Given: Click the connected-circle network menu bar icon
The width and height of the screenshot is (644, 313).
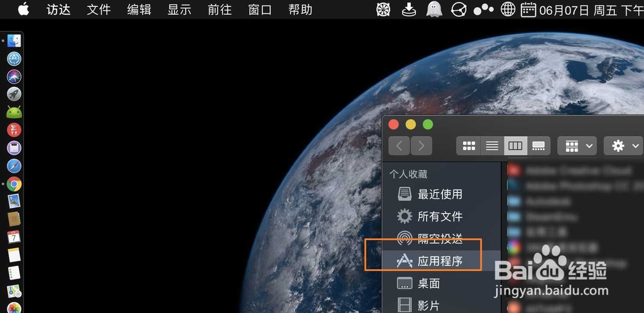Looking at the screenshot, I should click(459, 10).
